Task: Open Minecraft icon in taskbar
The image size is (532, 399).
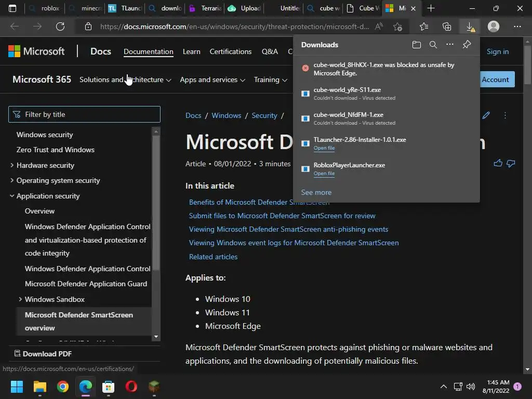Action: 154,387
